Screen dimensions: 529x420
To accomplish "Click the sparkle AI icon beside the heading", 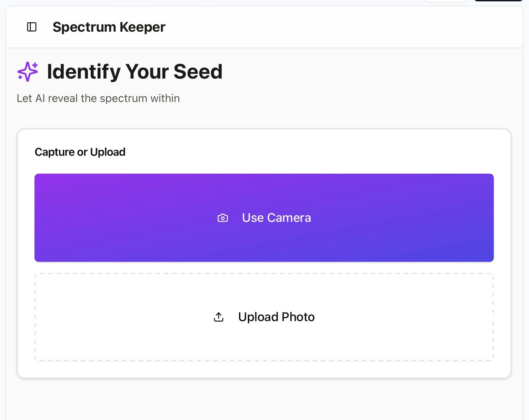I will tap(28, 71).
